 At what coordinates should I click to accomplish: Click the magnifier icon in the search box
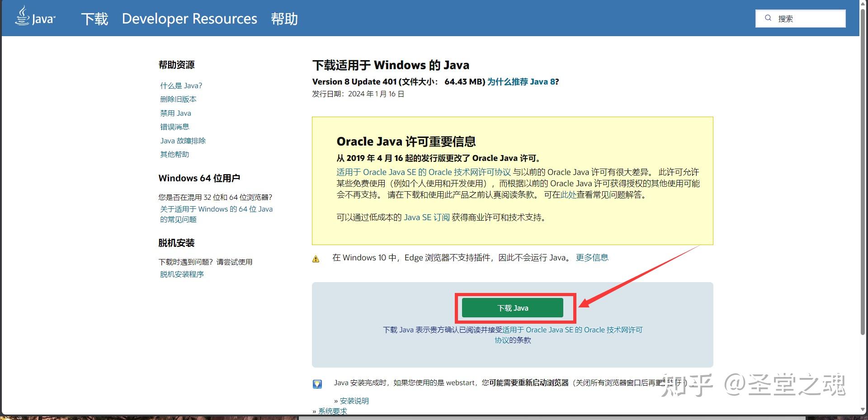click(769, 17)
